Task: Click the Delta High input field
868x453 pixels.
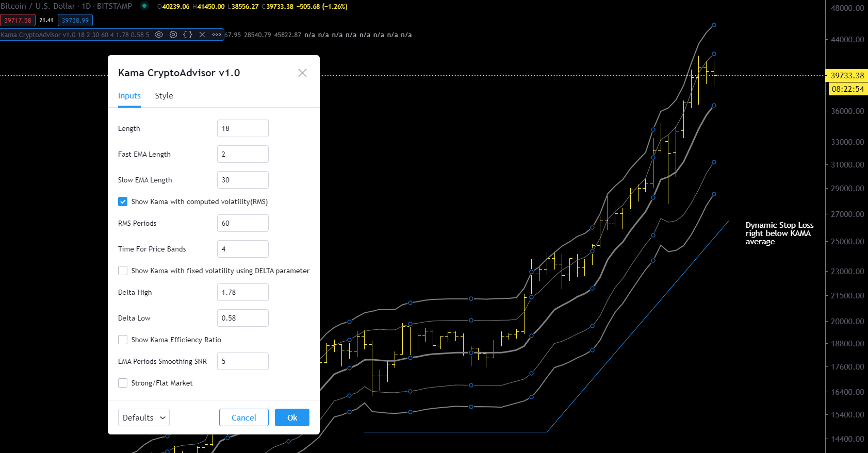Action: tap(242, 292)
